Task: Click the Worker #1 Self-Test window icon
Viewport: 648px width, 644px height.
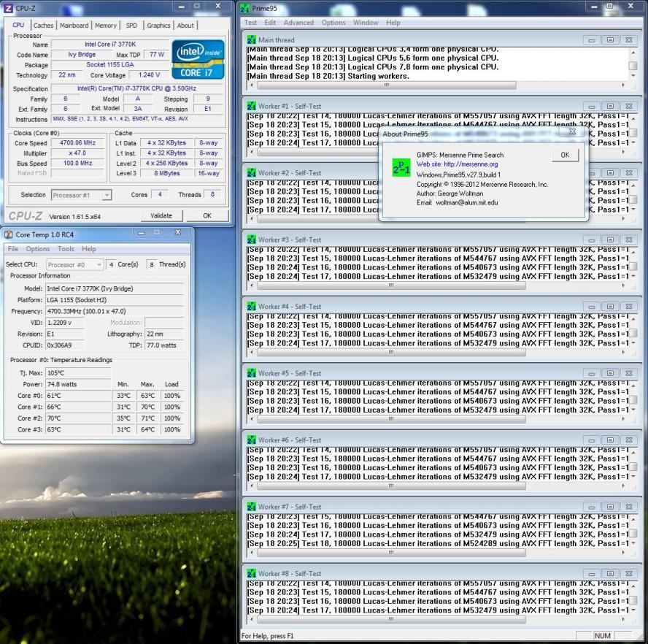Action: (x=251, y=107)
